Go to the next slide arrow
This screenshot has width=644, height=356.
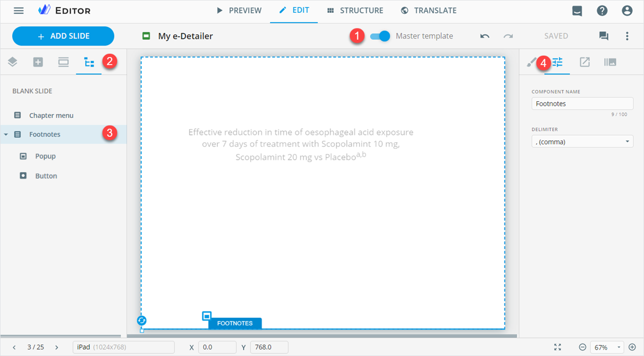pos(57,347)
